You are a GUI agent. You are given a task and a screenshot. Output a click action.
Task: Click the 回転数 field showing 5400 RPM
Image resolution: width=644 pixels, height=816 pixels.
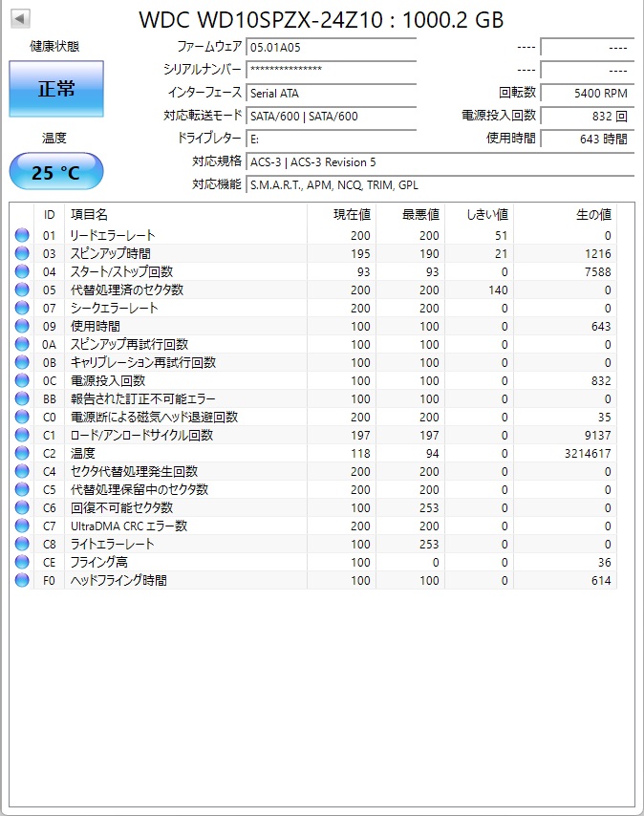pos(587,93)
